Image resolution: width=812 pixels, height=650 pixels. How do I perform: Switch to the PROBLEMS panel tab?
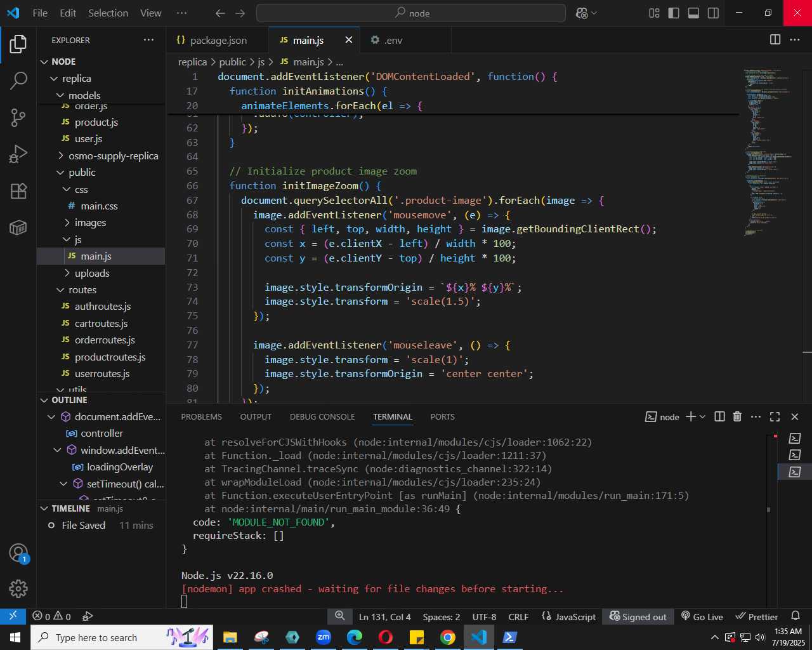pos(201,416)
